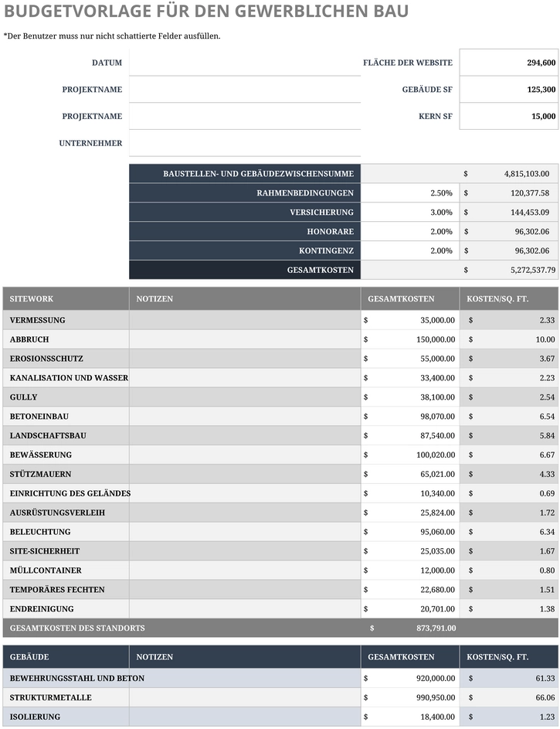The image size is (560, 729).
Task: Select the BEWÄSSERUNG cost 100,020.00
Action: [x=410, y=455]
